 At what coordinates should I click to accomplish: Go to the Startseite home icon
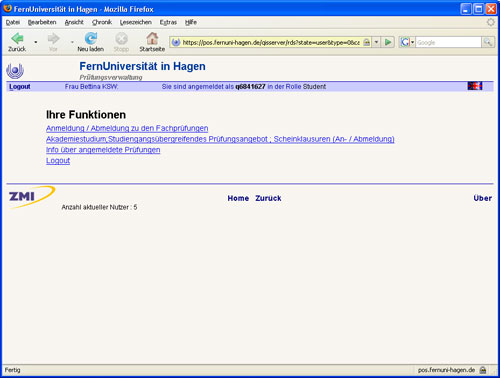152,38
